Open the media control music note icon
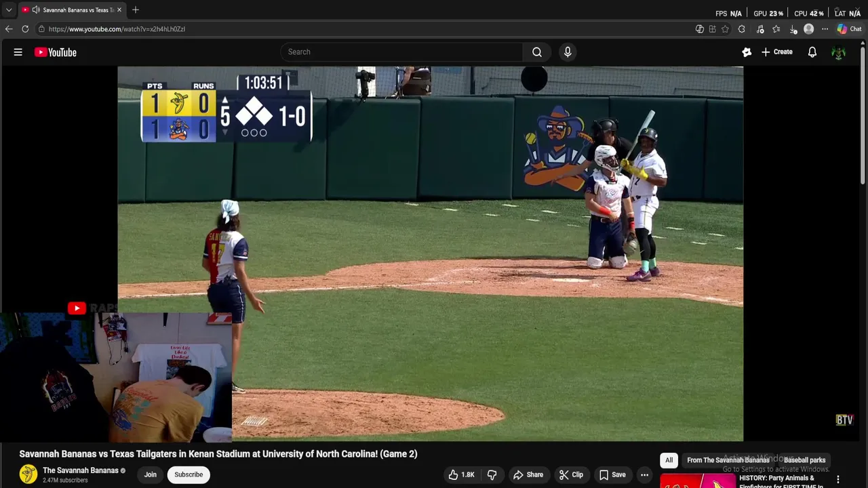This screenshot has width=868, height=488. tap(760, 29)
